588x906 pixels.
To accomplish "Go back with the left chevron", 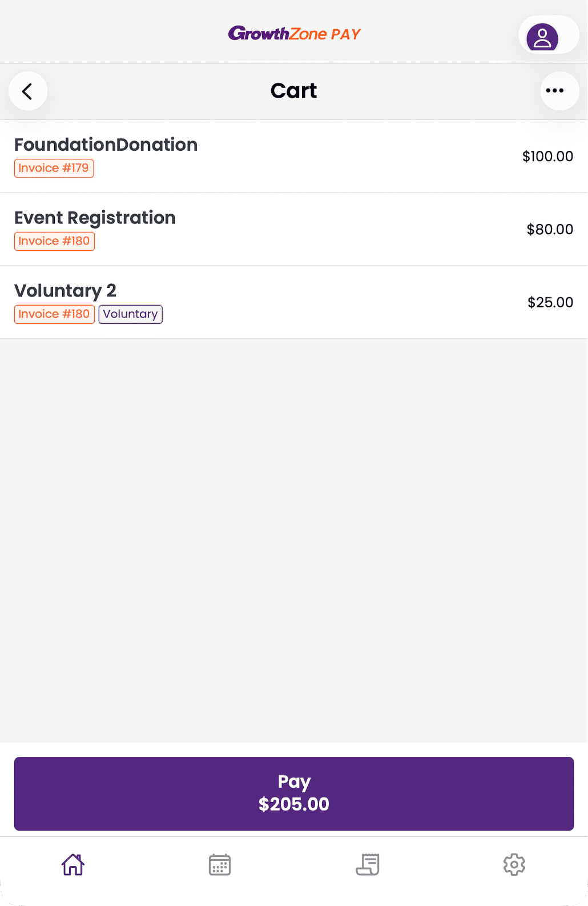I will pos(27,91).
